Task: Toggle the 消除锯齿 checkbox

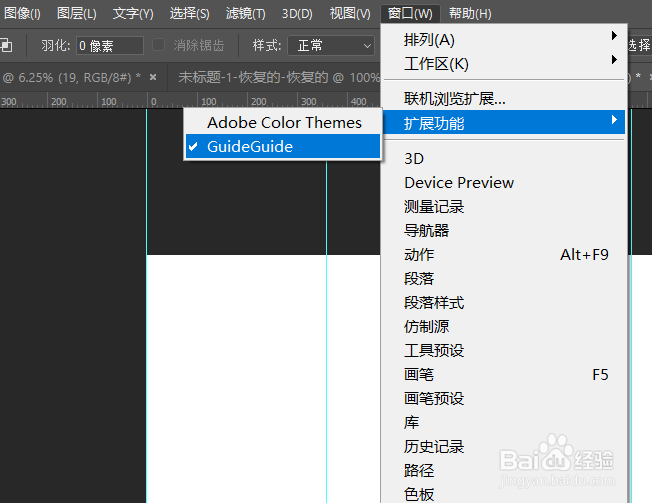Action: pyautogui.click(x=158, y=45)
